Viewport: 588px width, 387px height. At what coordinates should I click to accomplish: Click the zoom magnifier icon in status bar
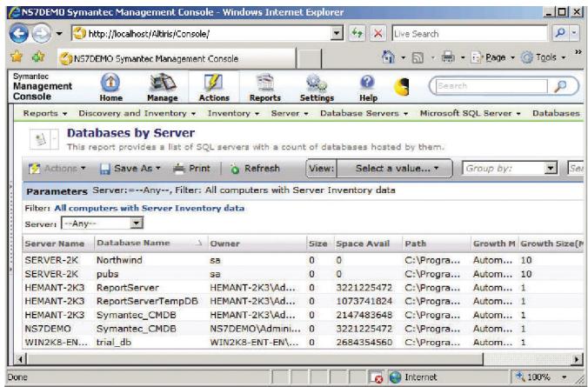tap(520, 376)
